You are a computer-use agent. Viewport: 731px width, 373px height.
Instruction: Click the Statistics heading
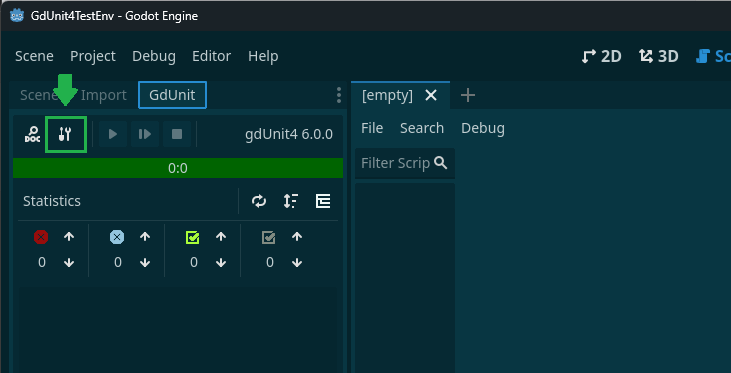tap(52, 201)
